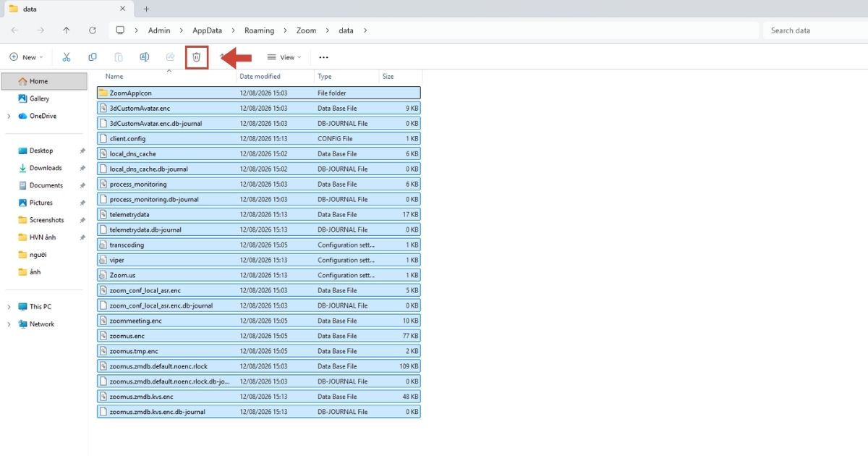Sort by the Name column header
Viewport: 868px width, 456px height.
click(114, 76)
